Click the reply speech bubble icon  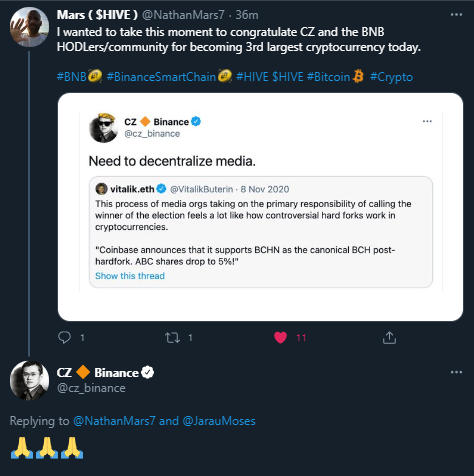click(64, 337)
